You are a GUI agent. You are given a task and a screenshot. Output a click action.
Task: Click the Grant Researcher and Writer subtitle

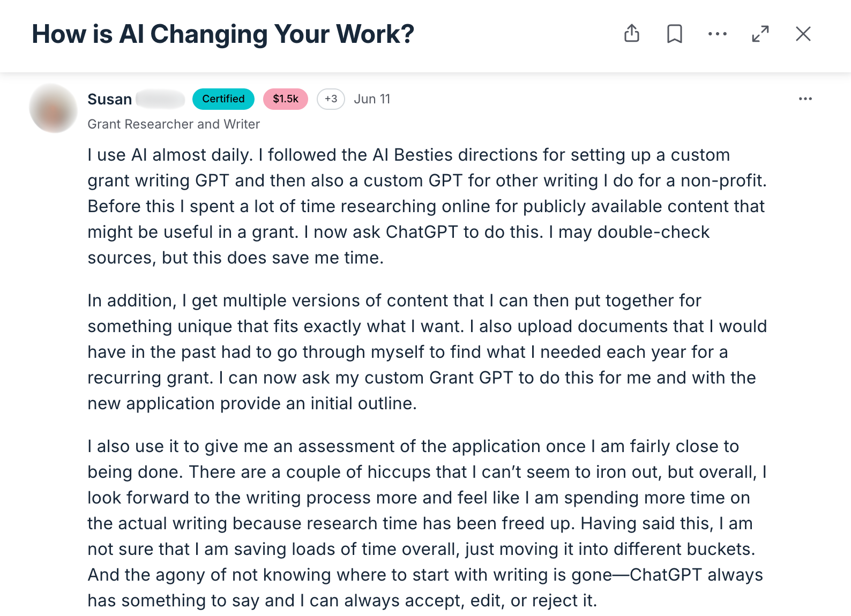pos(174,124)
